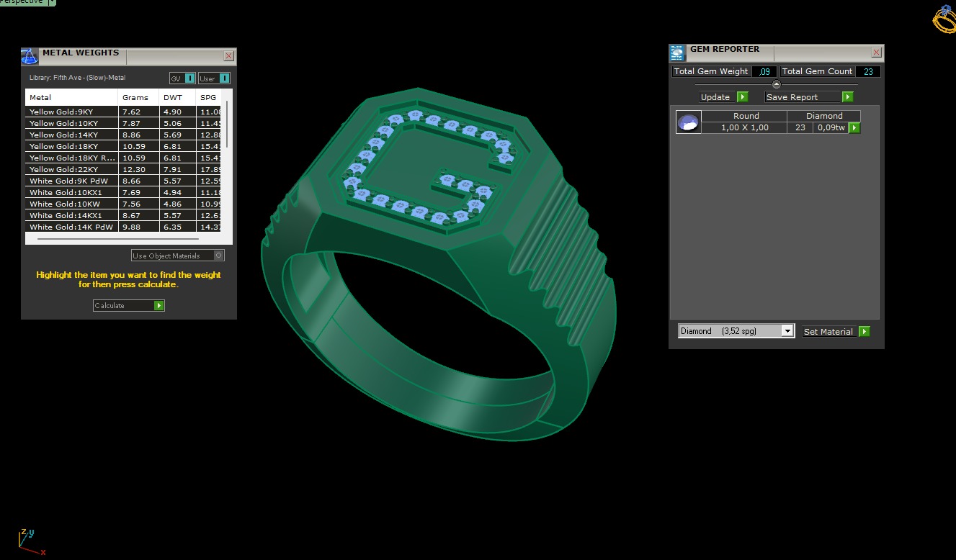Select the White Gold:10KX1 row
This screenshot has height=560, width=956.
point(123,192)
